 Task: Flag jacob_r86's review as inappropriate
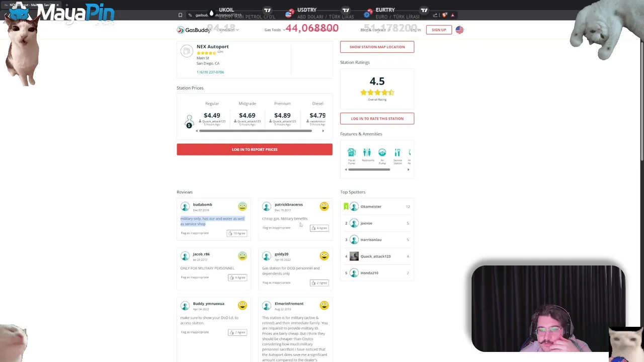pyautogui.click(x=195, y=278)
